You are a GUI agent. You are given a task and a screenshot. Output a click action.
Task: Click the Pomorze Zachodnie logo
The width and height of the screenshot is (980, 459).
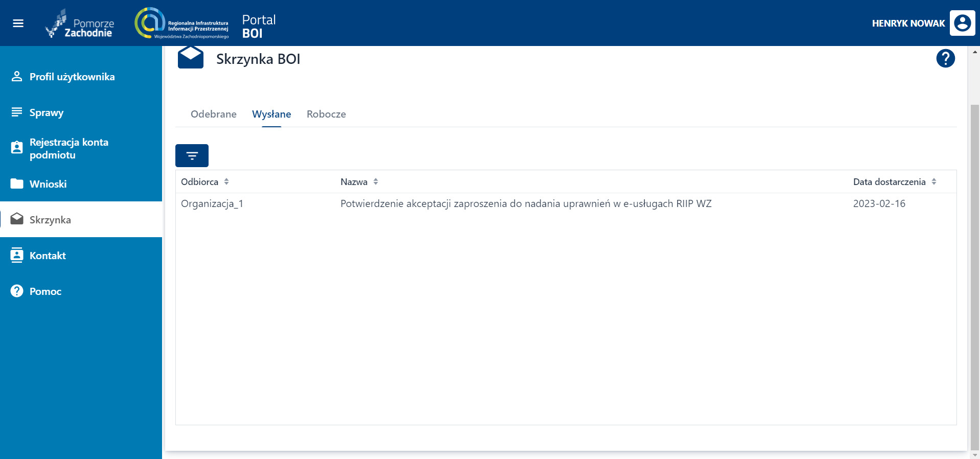click(80, 24)
